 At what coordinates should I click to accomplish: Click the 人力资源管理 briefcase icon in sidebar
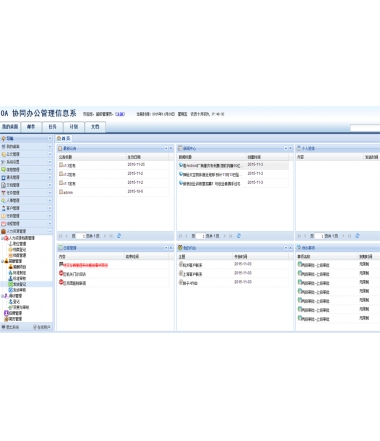coord(4,231)
